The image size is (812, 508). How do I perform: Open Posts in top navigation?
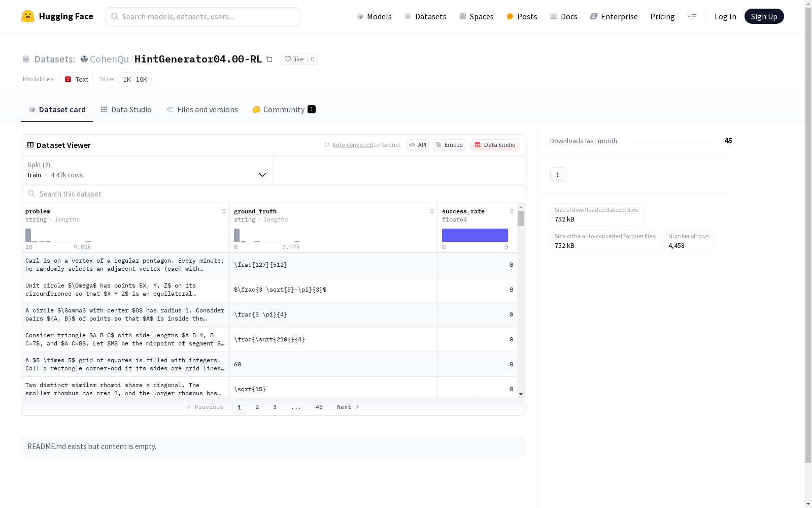pos(522,16)
